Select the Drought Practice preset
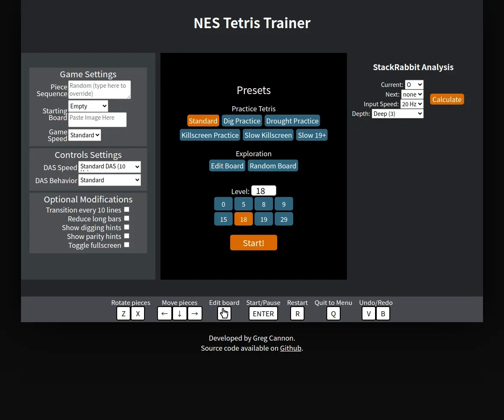 coord(292,121)
